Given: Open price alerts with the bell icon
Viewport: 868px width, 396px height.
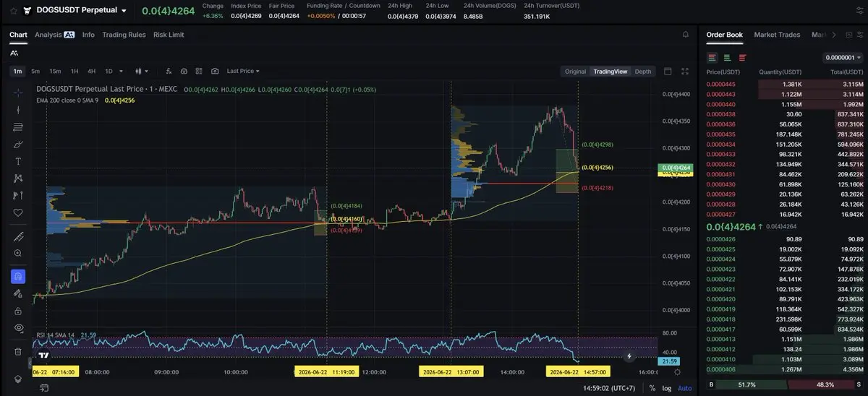Looking at the screenshot, I should 686,35.
